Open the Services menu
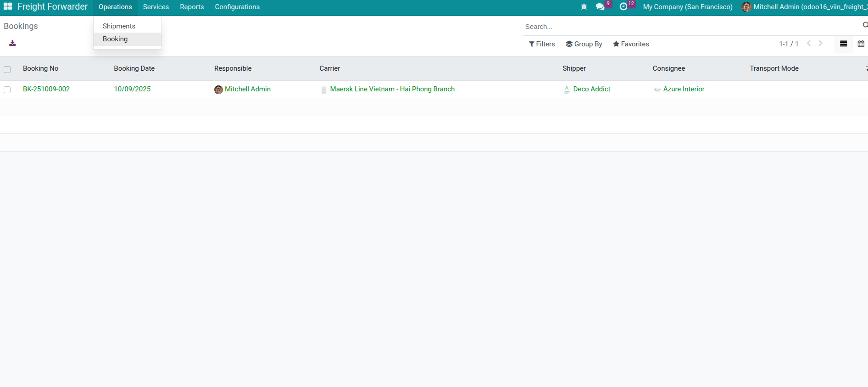The height and width of the screenshot is (387, 868). tap(156, 7)
